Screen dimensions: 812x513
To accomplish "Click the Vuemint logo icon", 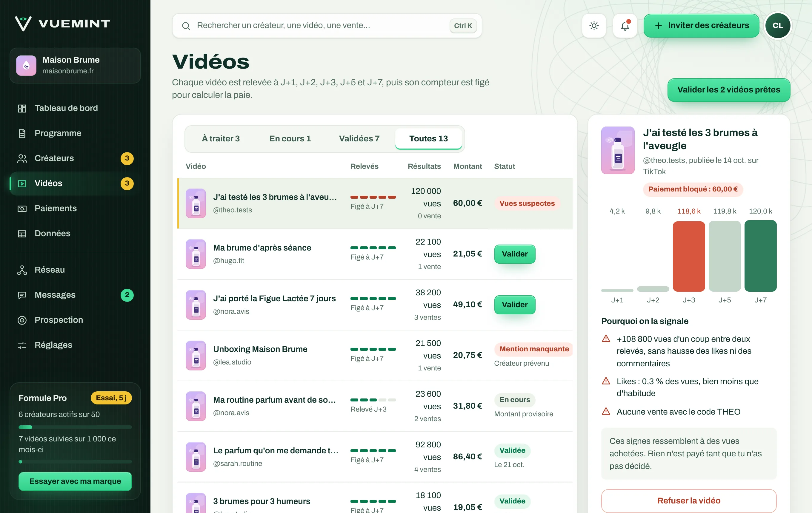I will (23, 23).
